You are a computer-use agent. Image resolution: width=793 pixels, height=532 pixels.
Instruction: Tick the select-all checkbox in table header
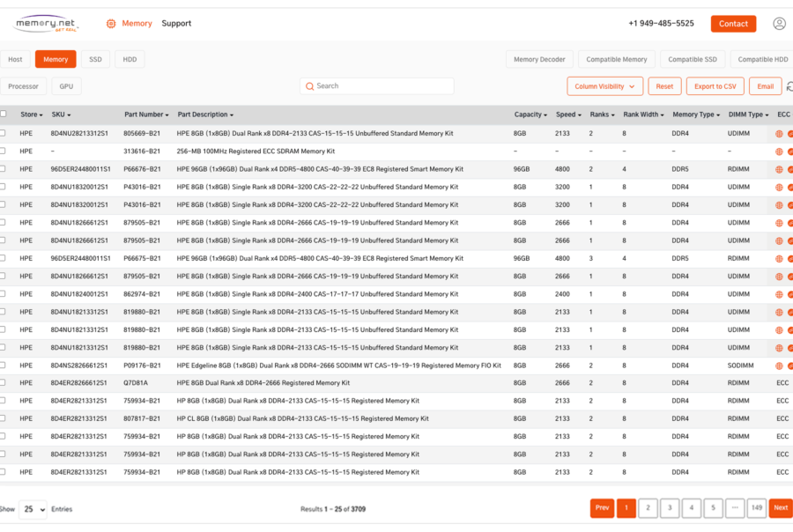point(4,114)
